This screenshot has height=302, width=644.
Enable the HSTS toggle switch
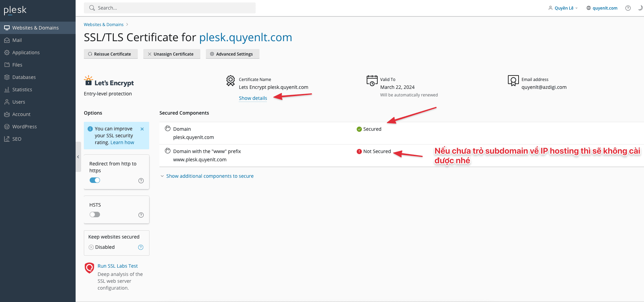coord(95,214)
